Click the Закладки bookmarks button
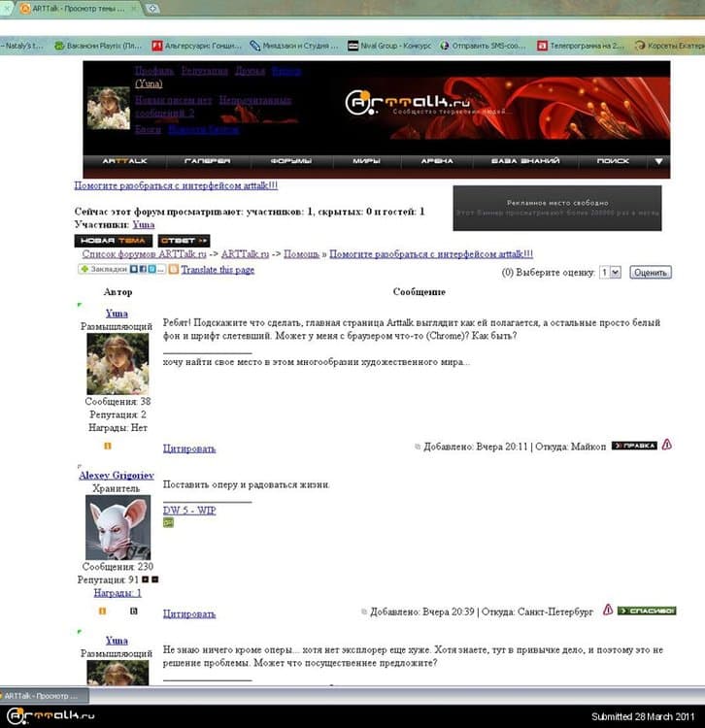Image resolution: width=705 pixels, height=728 pixels. coord(103,269)
